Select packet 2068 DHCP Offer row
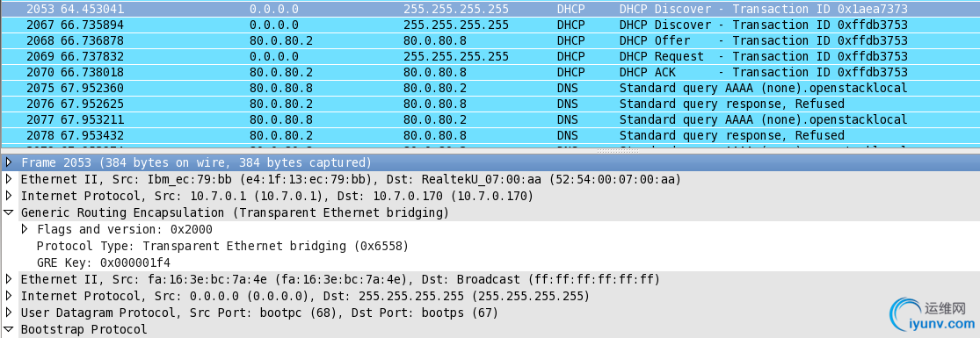980x338 pixels. click(490, 40)
